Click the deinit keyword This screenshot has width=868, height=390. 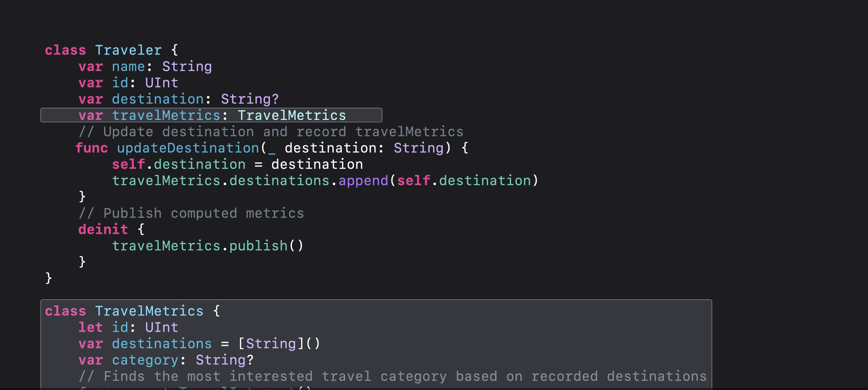[103, 229]
